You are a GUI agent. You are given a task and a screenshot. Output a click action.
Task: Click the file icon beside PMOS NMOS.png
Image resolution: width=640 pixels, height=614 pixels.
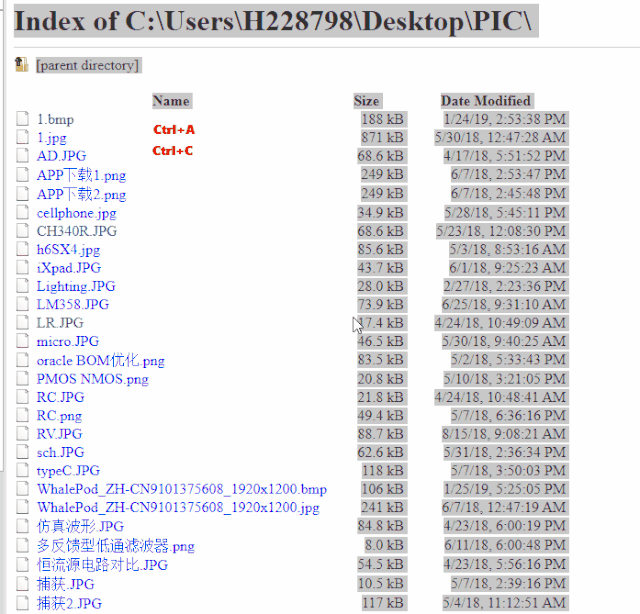pos(22,378)
